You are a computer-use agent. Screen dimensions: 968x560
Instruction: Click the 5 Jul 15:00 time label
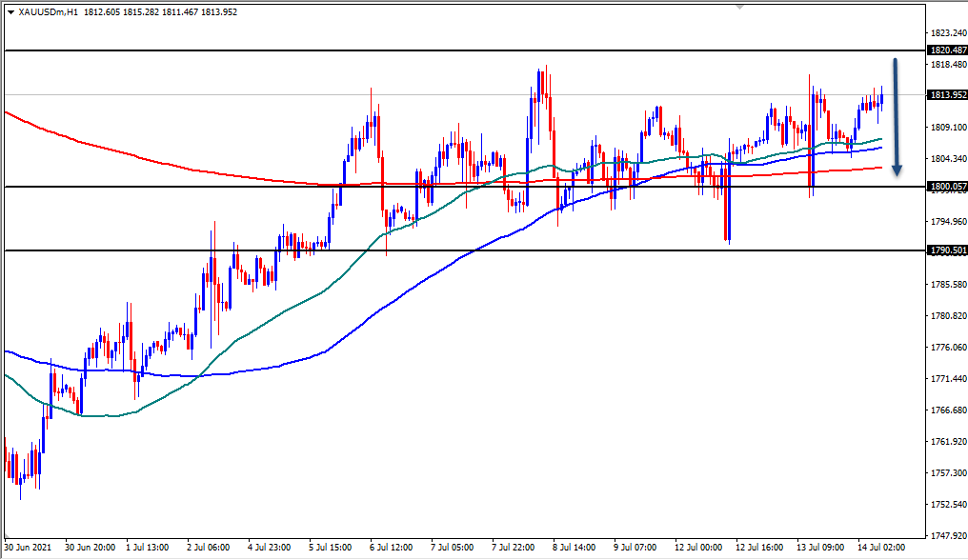click(x=331, y=548)
